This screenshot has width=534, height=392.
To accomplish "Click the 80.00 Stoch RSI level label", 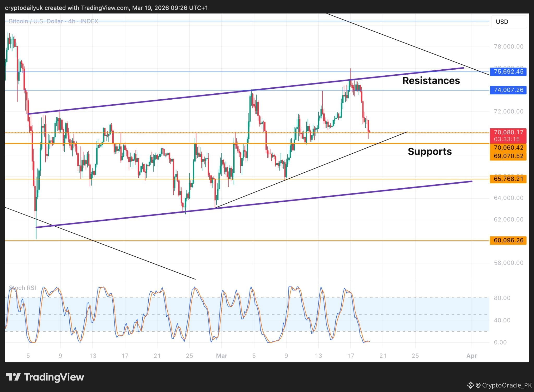I will point(502,298).
